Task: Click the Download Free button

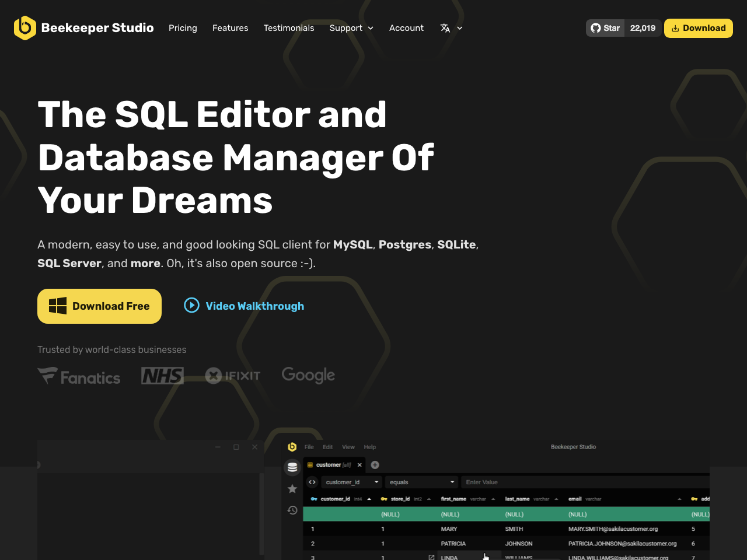Action: point(99,306)
